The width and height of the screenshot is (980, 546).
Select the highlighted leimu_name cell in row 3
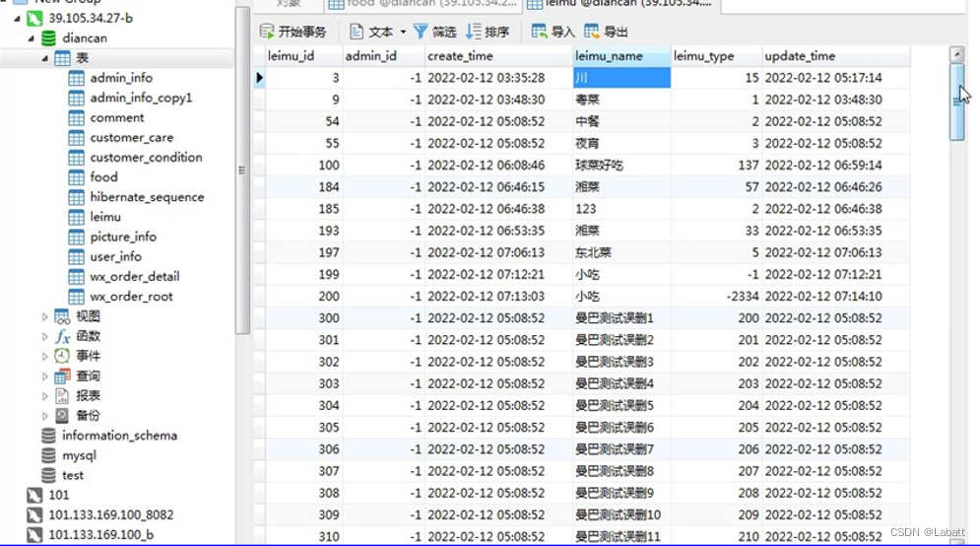coord(621,78)
